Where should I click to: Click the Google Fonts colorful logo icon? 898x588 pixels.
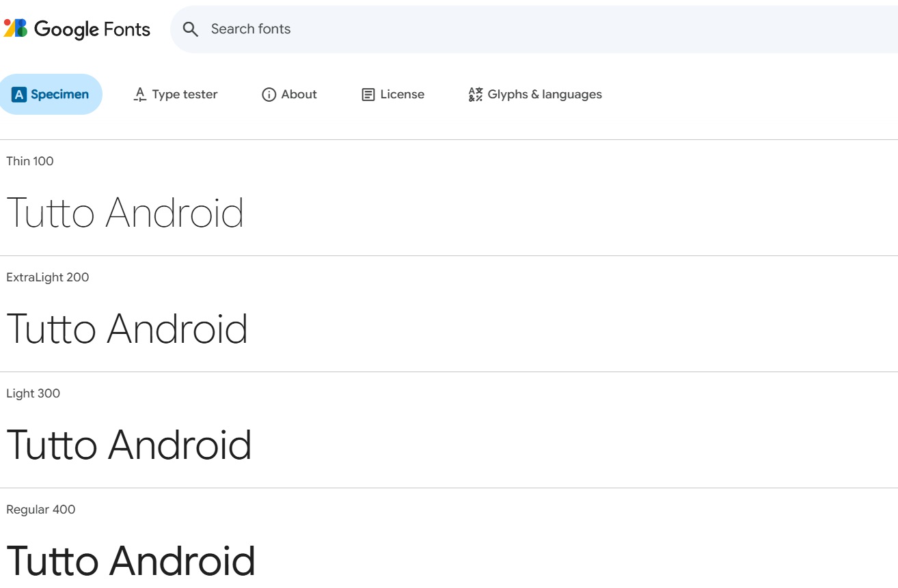[x=15, y=29]
